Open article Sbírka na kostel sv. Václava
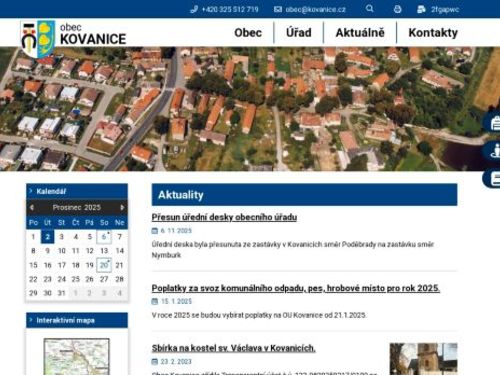This screenshot has height=375, width=500. click(x=233, y=348)
